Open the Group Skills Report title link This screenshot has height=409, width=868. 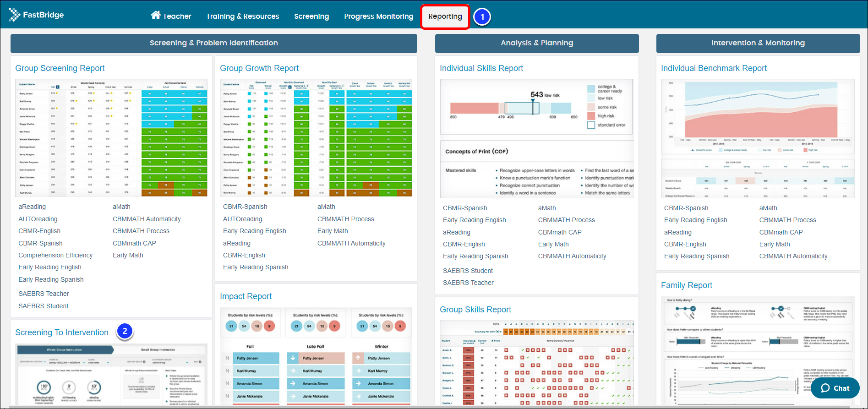[x=475, y=310]
